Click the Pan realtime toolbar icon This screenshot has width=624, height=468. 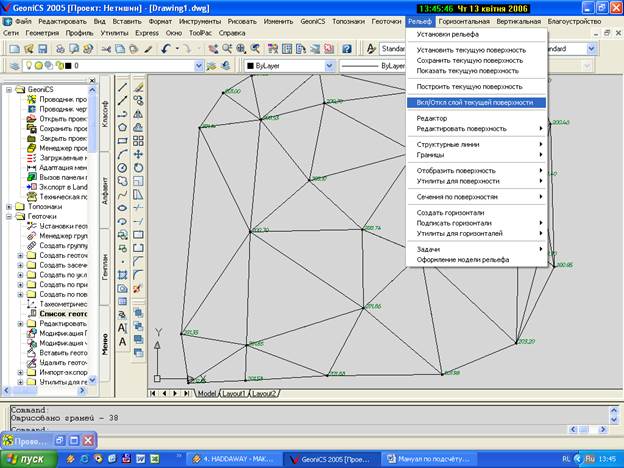[x=213, y=49]
